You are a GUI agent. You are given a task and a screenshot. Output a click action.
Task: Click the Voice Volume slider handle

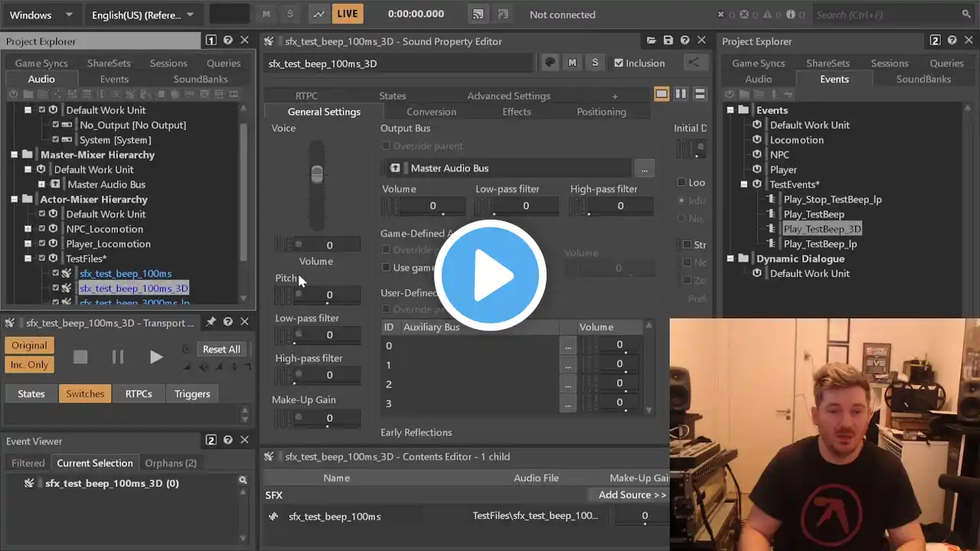[317, 174]
